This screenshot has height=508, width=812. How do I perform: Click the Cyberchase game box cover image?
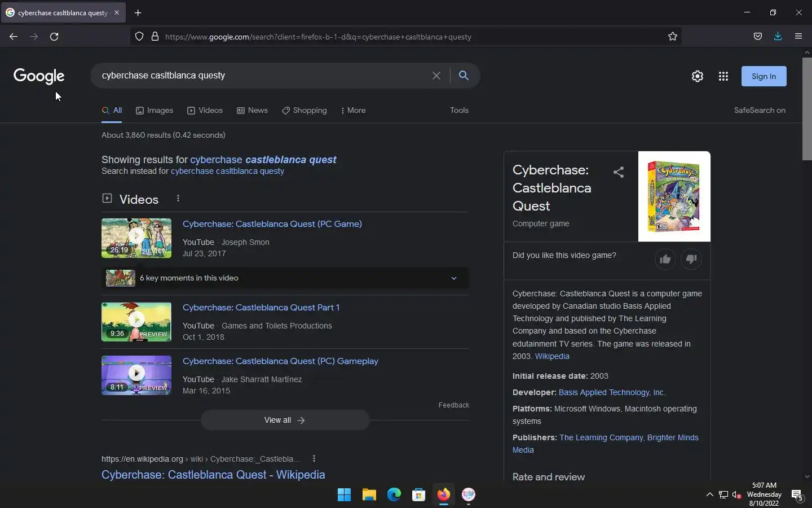pos(674,196)
